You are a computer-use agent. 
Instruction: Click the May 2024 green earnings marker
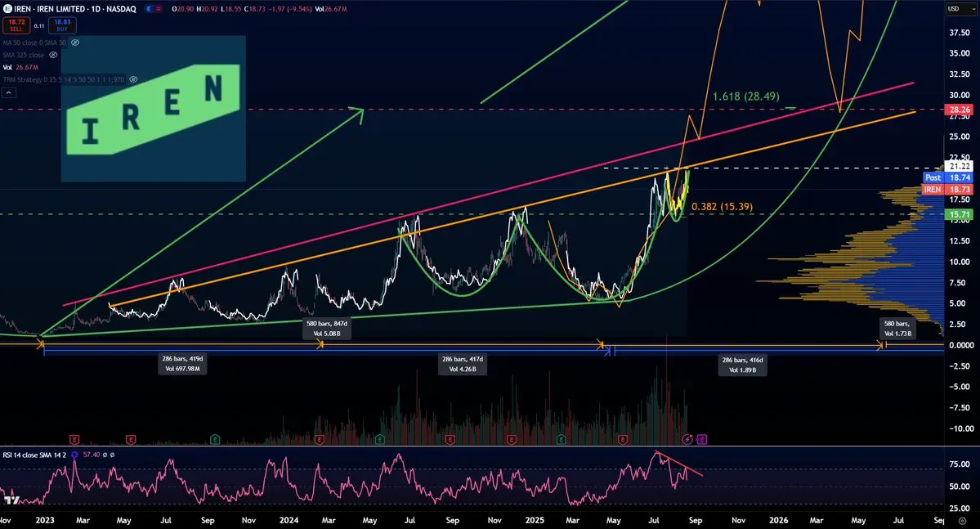[379, 440]
